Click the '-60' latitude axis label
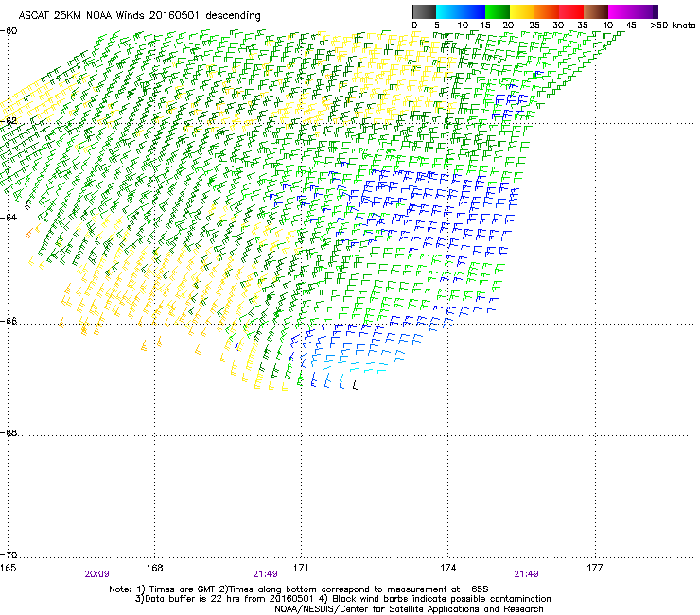The width and height of the screenshot is (700, 615). [x=9, y=31]
